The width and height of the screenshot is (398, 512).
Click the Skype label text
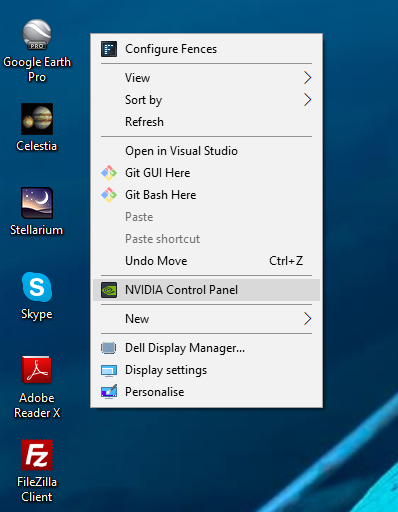[37, 314]
